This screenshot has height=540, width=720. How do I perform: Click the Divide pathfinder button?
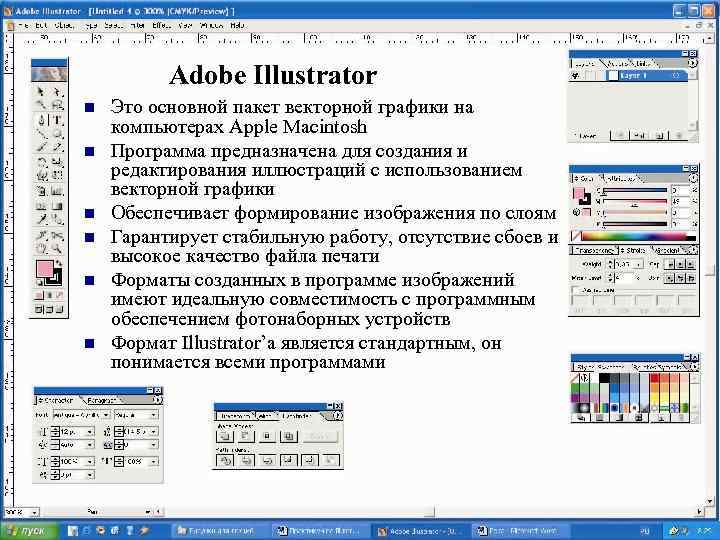coord(225,460)
